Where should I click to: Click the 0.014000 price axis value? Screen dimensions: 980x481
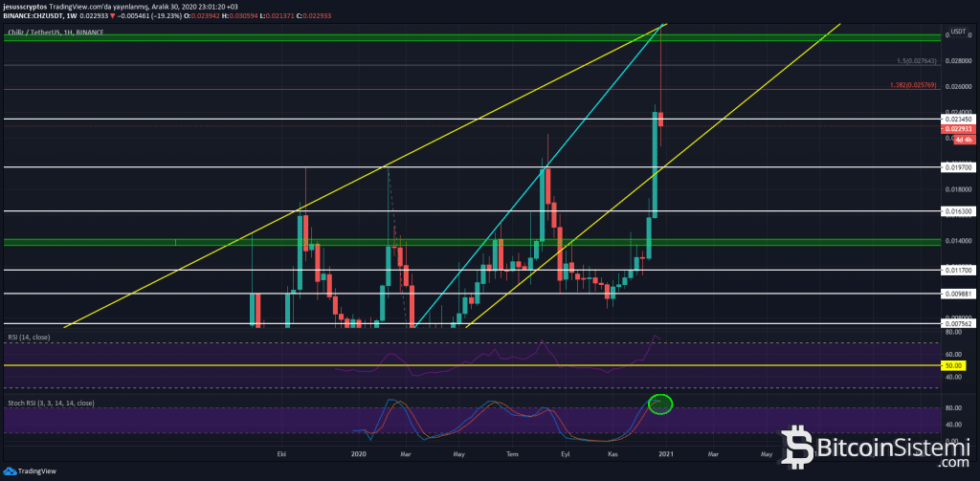click(958, 241)
